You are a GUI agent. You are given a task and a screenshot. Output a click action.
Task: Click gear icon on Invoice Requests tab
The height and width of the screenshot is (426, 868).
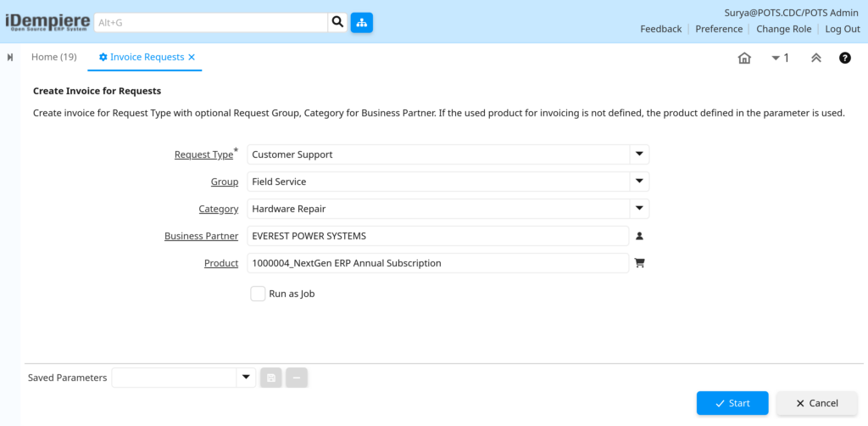coord(103,57)
